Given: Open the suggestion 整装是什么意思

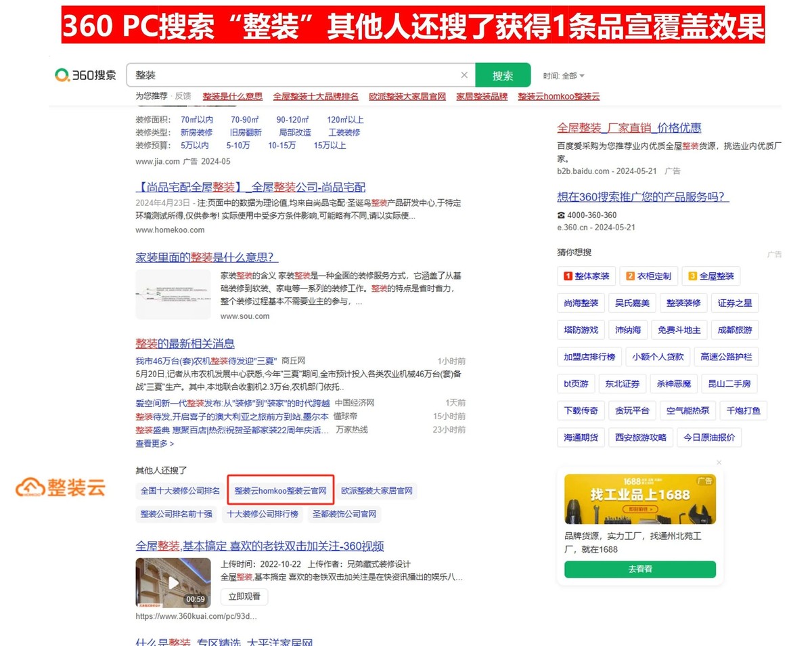Looking at the screenshot, I should (233, 96).
